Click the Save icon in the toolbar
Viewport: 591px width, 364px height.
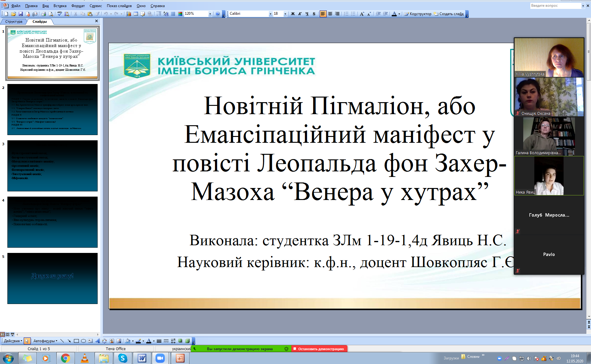coord(21,14)
